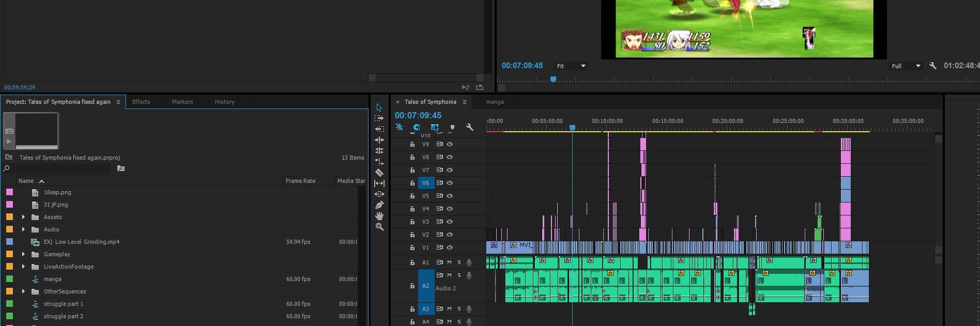Click Find bin icon next to search field

(121, 168)
